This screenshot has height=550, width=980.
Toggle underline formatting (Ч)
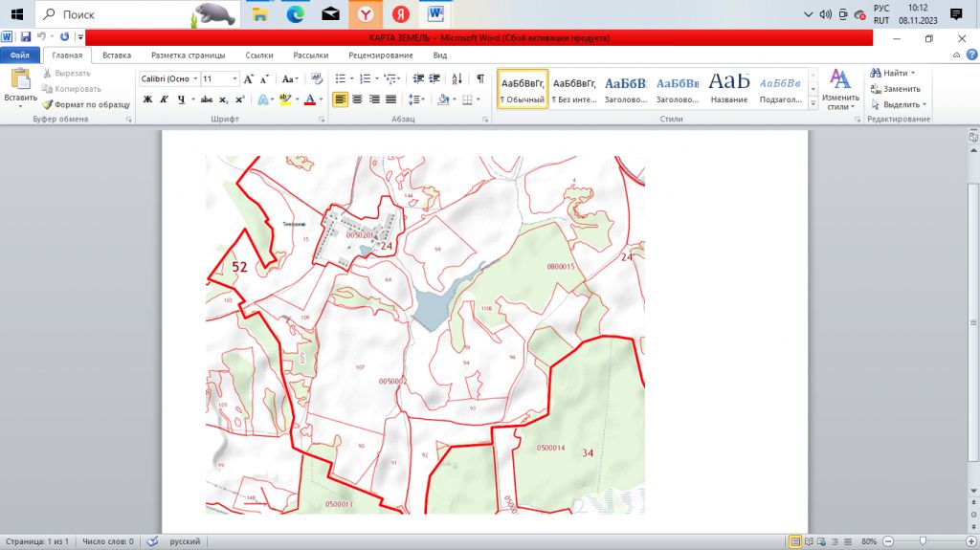pos(181,99)
